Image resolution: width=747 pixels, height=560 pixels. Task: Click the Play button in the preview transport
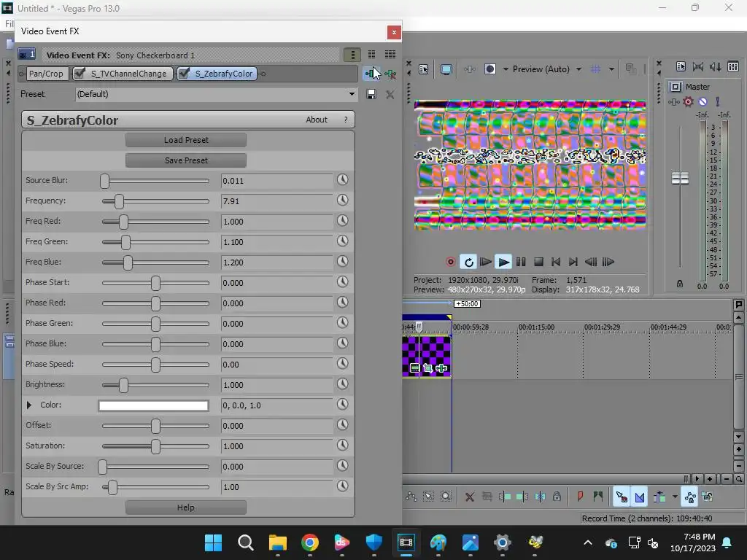click(503, 262)
